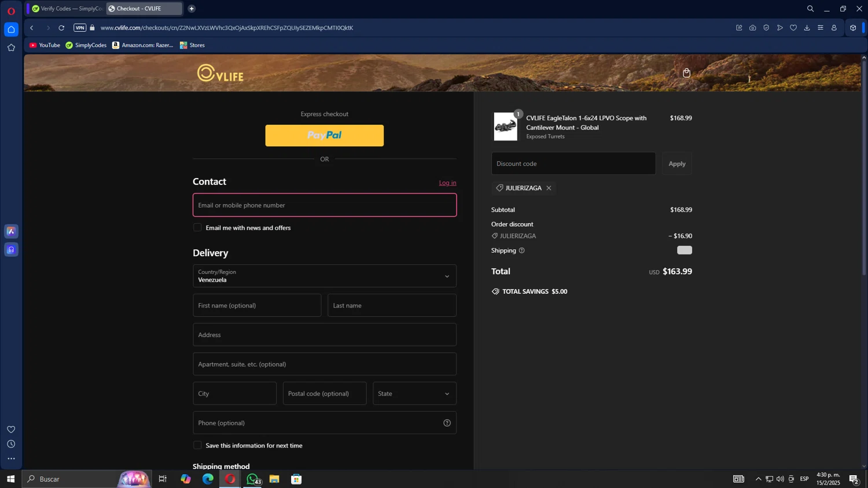Open the YouTube bookmark
868x488 pixels.
[45, 45]
